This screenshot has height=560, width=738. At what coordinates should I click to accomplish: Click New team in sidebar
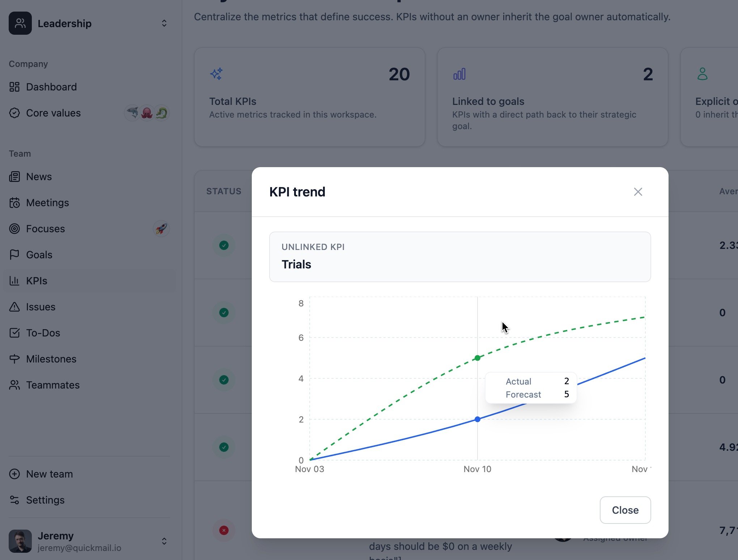pos(49,474)
